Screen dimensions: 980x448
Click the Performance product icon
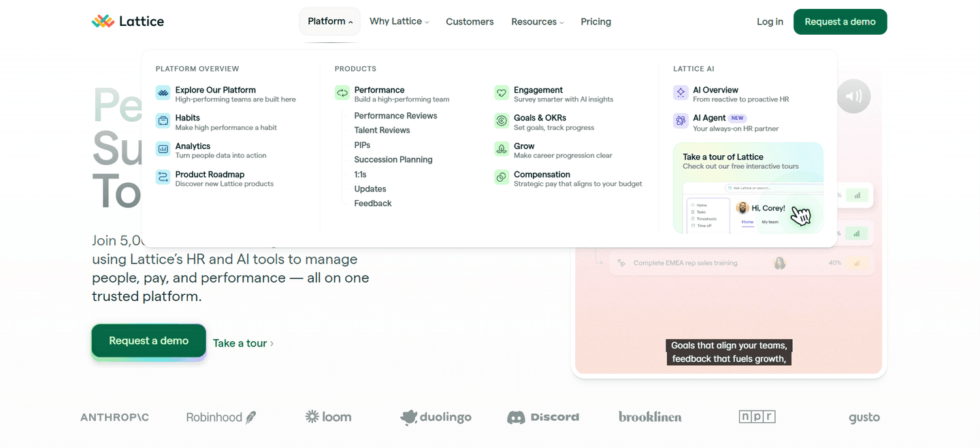click(x=342, y=93)
